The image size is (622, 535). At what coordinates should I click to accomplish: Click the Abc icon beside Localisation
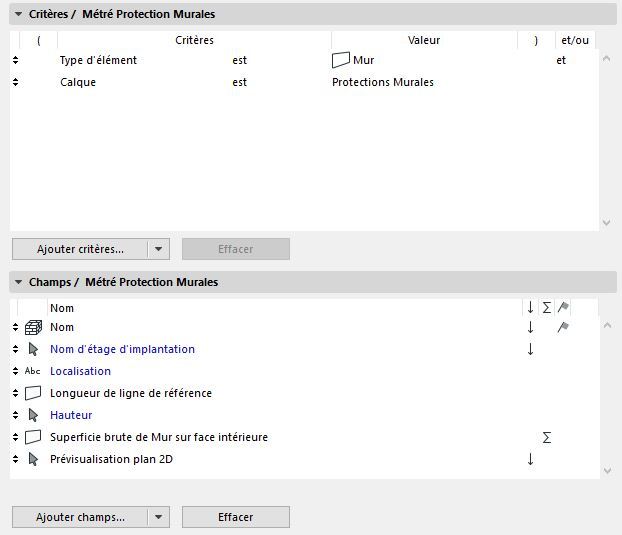click(33, 371)
